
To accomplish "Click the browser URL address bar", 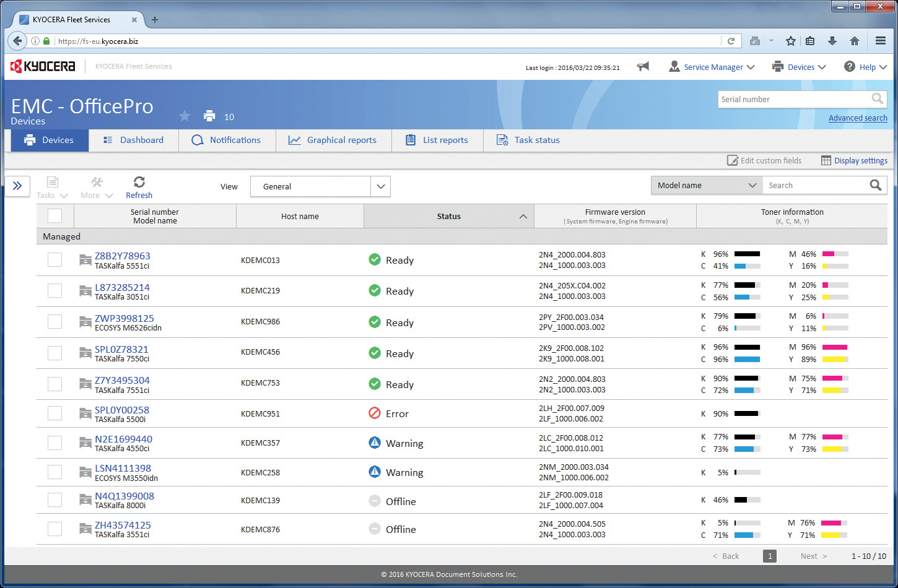I will point(387,41).
